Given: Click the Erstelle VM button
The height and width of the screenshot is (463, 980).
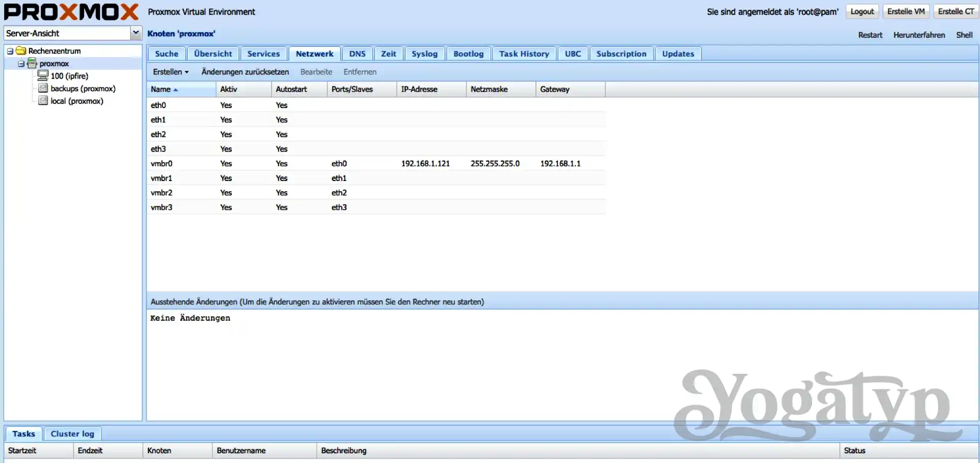Looking at the screenshot, I should point(906,11).
